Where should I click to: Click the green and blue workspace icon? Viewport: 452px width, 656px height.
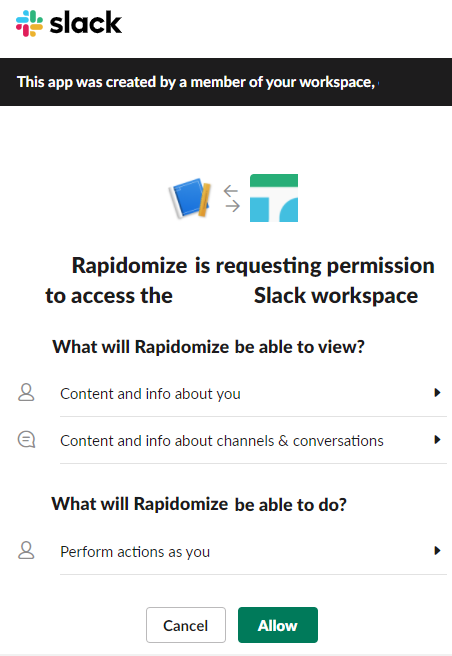[x=274, y=198]
